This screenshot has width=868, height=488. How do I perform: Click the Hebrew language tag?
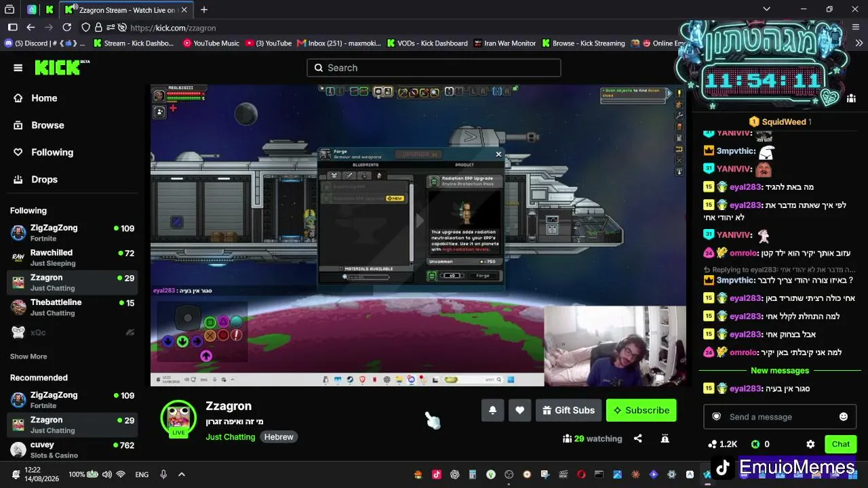(279, 437)
